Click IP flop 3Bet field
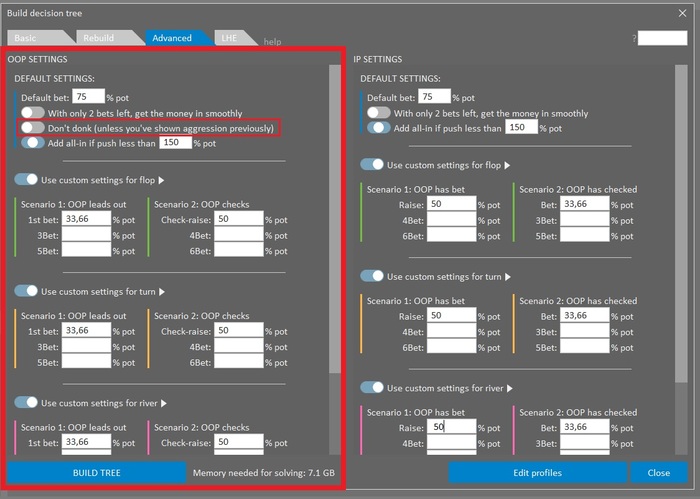Screen dimensions: 700x499 pyautogui.click(x=584, y=219)
